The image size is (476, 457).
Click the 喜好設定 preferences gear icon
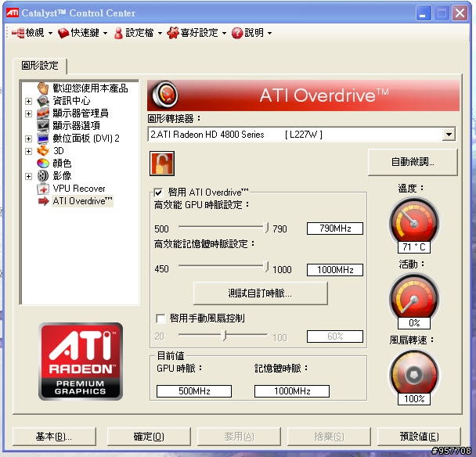point(173,33)
